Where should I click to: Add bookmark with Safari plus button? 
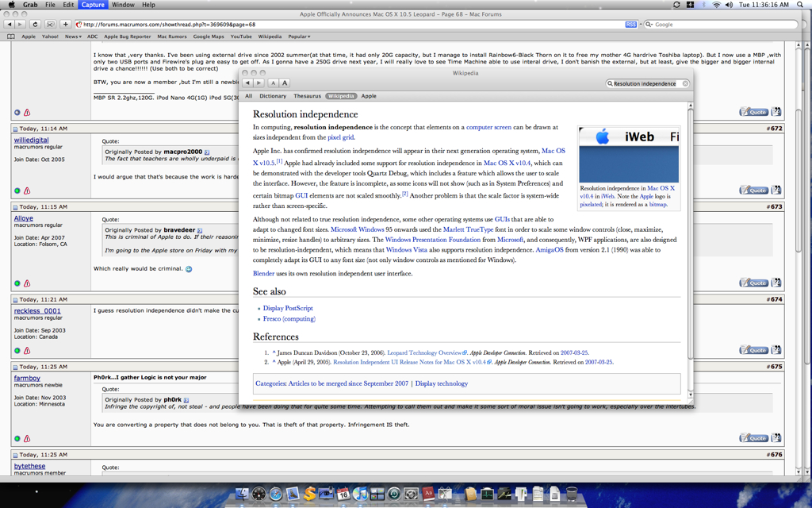65,25
